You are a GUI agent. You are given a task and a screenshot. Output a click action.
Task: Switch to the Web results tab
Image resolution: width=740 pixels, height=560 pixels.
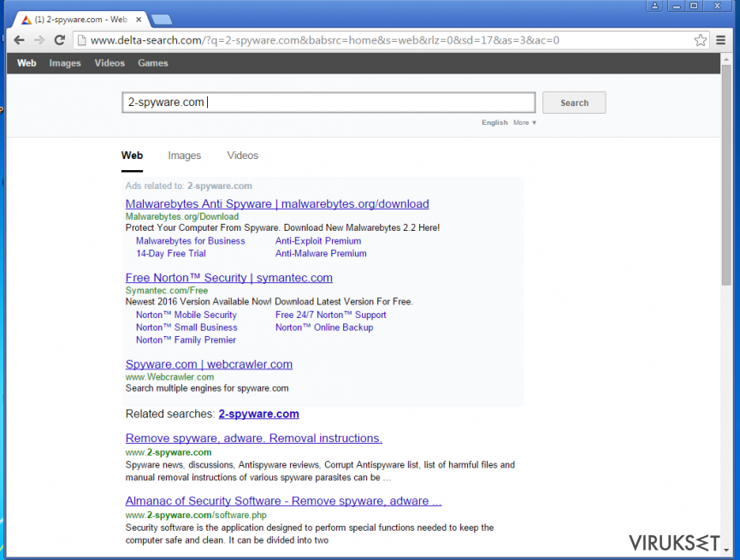point(132,156)
